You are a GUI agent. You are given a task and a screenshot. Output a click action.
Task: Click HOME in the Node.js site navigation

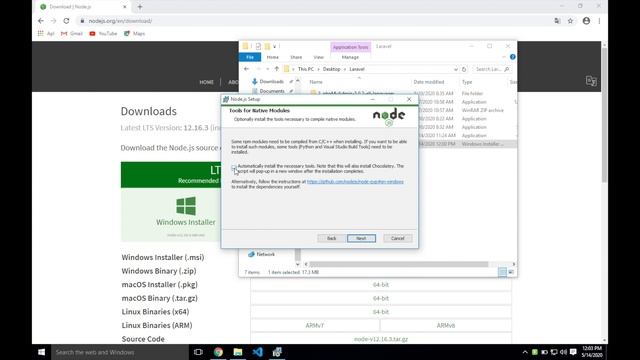click(x=207, y=82)
